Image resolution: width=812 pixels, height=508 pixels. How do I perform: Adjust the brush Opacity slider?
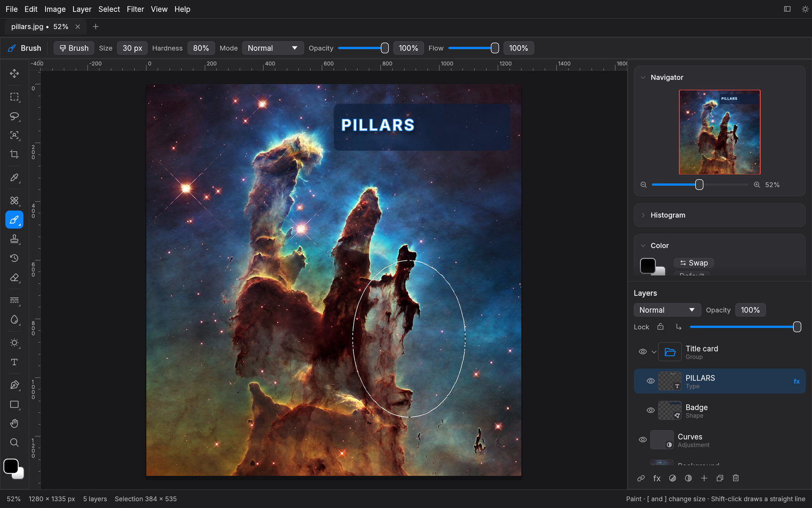[363, 48]
